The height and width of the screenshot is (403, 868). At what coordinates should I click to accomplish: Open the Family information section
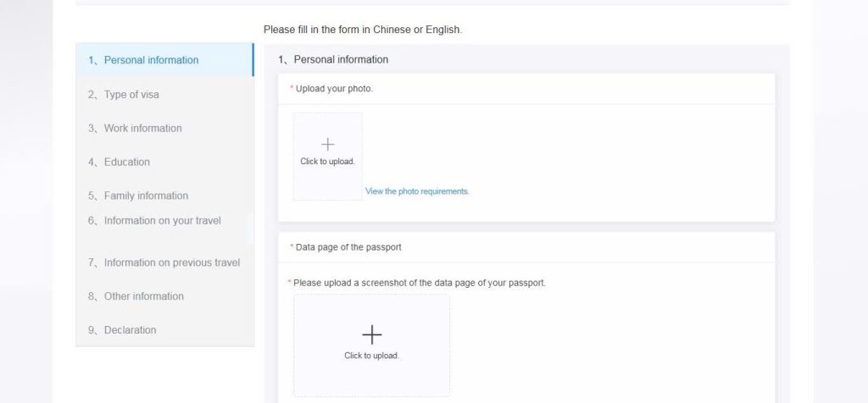coord(146,196)
